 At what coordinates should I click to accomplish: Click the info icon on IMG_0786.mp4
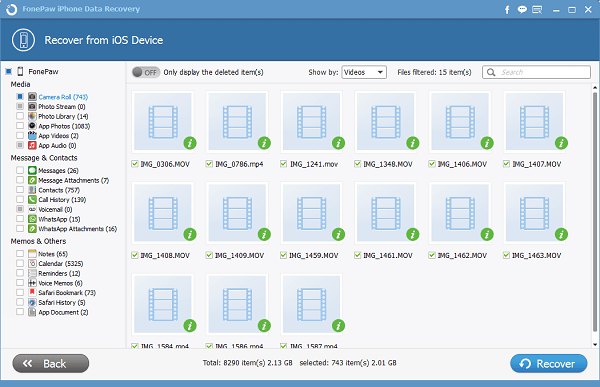point(264,143)
